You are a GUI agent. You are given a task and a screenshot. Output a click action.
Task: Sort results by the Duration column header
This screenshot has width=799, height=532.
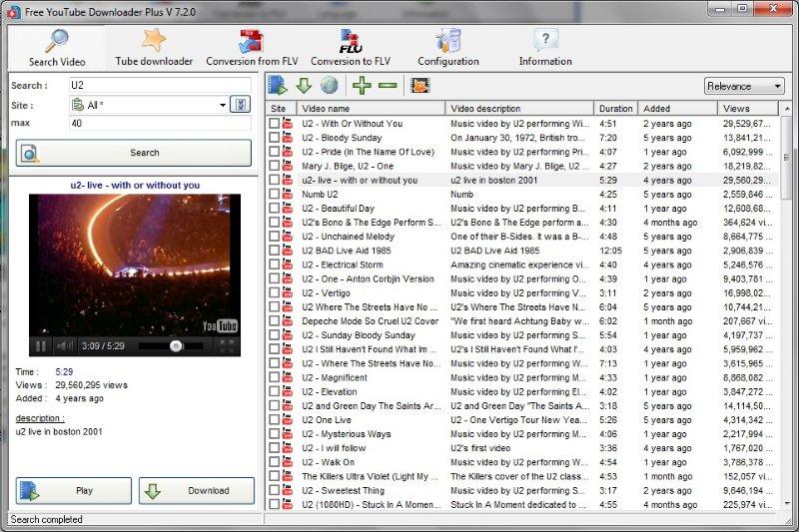616,108
